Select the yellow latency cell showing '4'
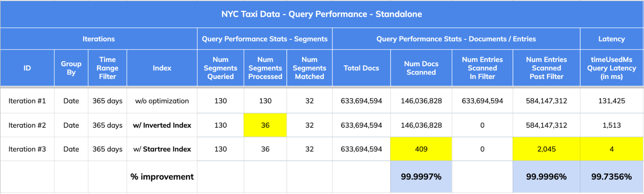 point(611,149)
